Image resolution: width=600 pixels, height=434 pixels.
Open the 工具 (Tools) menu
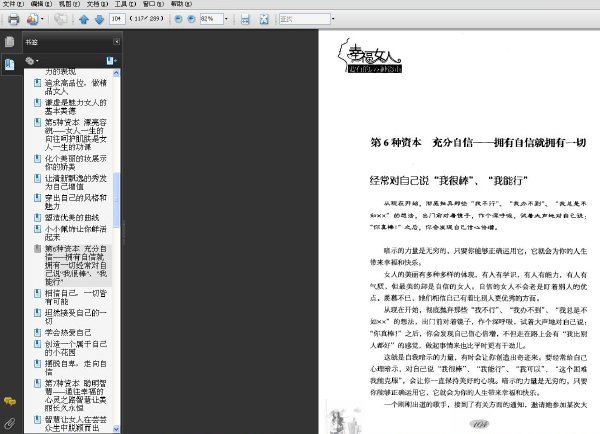(x=125, y=4)
